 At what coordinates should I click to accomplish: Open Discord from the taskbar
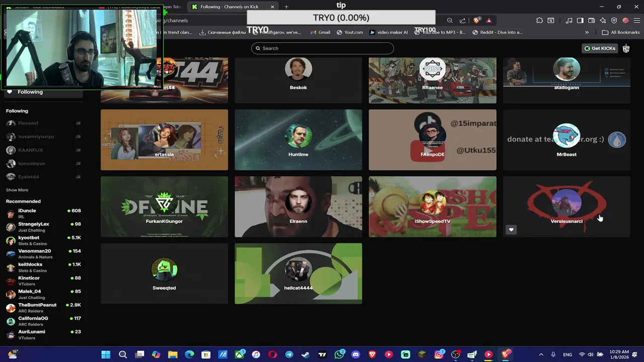356,354
